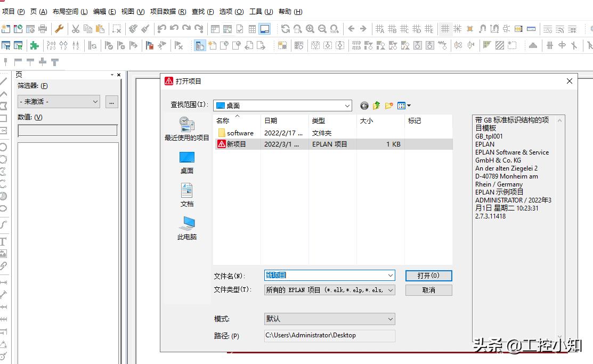Image resolution: width=593 pixels, height=364 pixels.
Task: Open the 文件类型 dropdown list
Action: pyautogui.click(x=330, y=290)
